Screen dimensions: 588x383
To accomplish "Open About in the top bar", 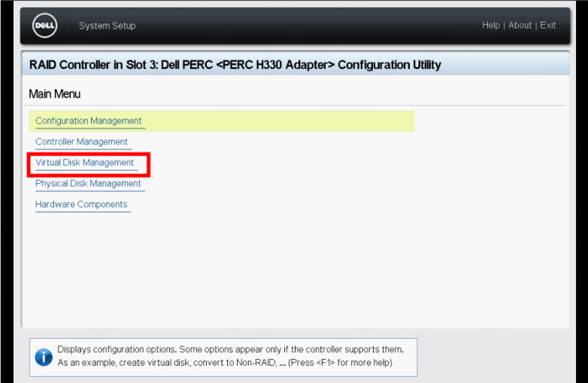I will (x=520, y=26).
